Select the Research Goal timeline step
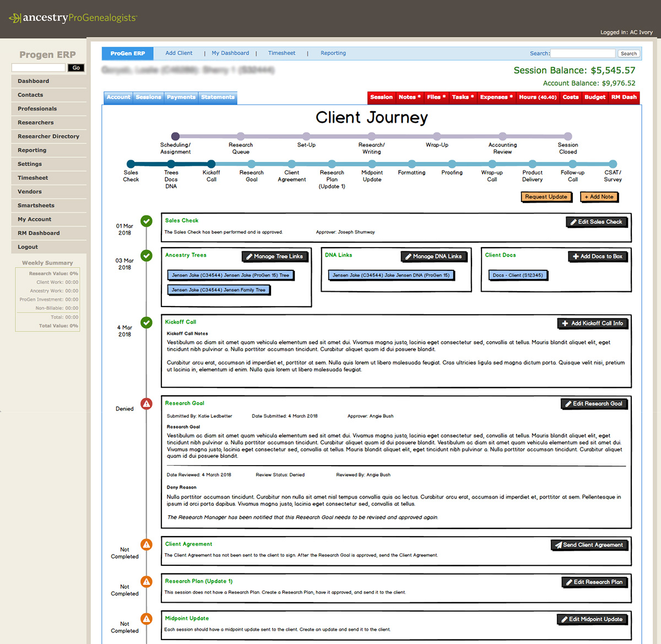This screenshot has width=661, height=644. (x=251, y=164)
